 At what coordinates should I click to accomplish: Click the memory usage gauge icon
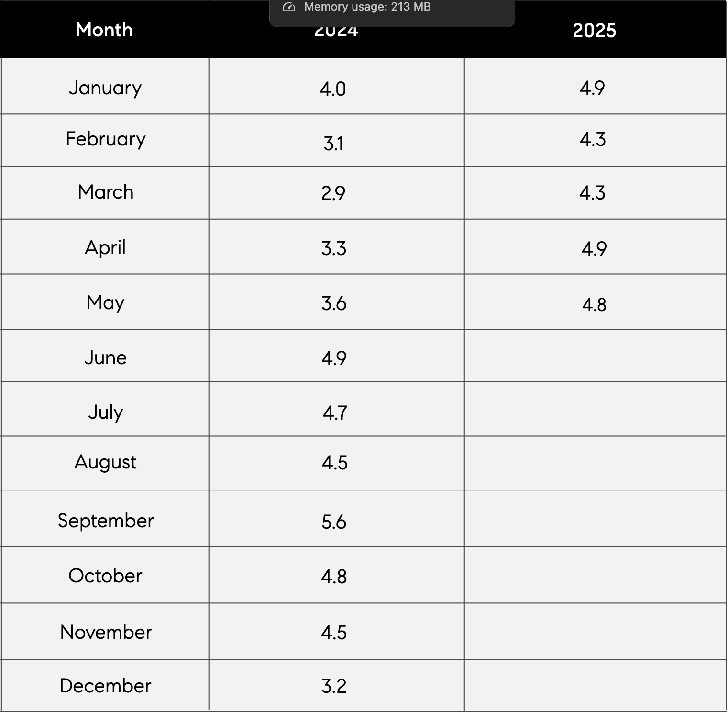289,7
